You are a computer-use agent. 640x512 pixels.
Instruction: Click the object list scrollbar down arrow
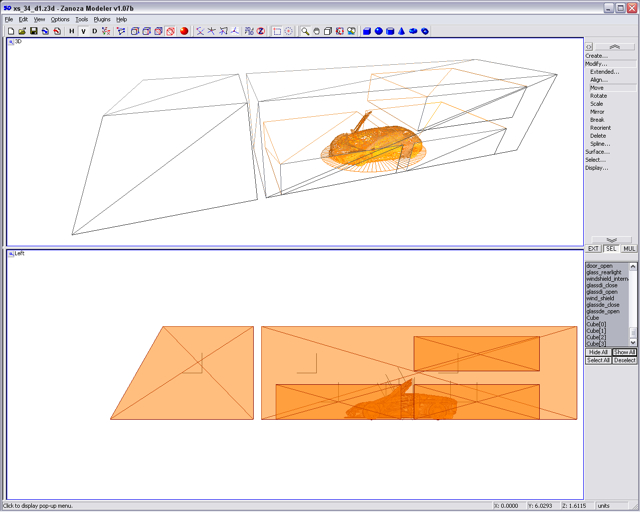coord(633,342)
